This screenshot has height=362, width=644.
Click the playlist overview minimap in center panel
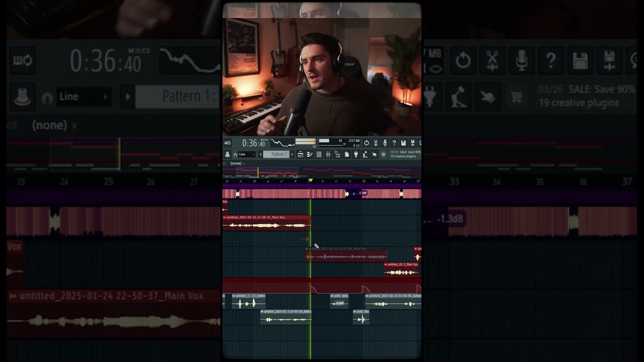point(322,172)
